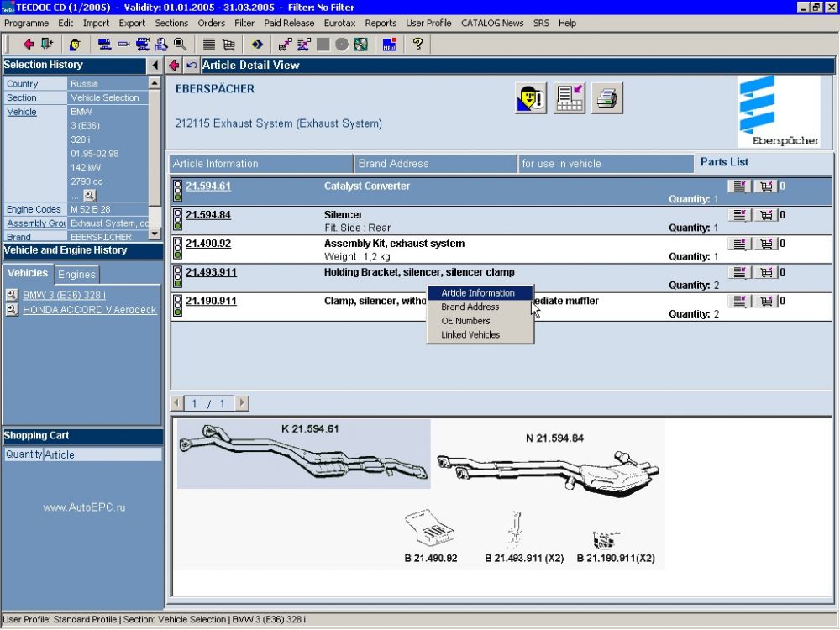The width and height of the screenshot is (840, 630).
Task: Open the magnifier search toolbar icon
Action: click(x=180, y=45)
